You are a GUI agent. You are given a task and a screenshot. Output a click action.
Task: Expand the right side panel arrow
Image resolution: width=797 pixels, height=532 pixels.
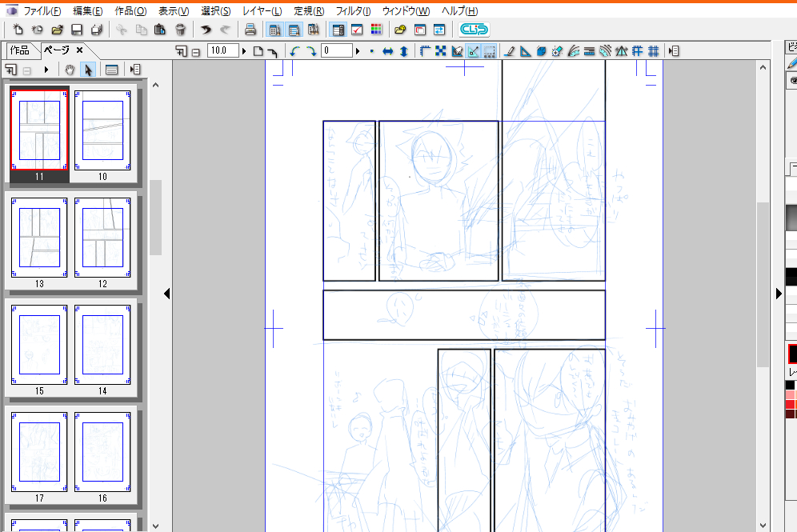click(x=779, y=294)
